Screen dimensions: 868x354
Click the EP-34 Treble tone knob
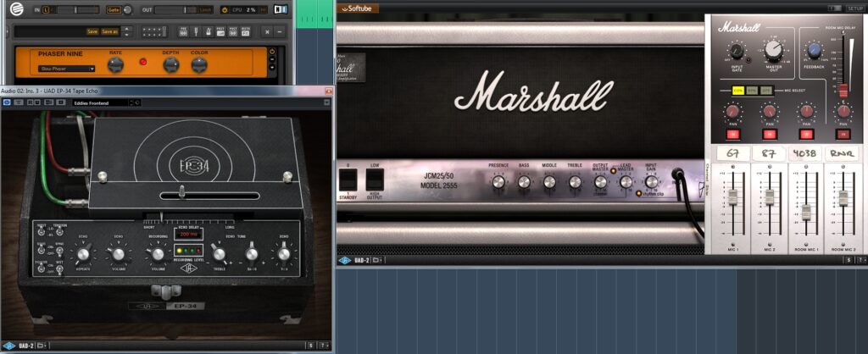pos(220,253)
